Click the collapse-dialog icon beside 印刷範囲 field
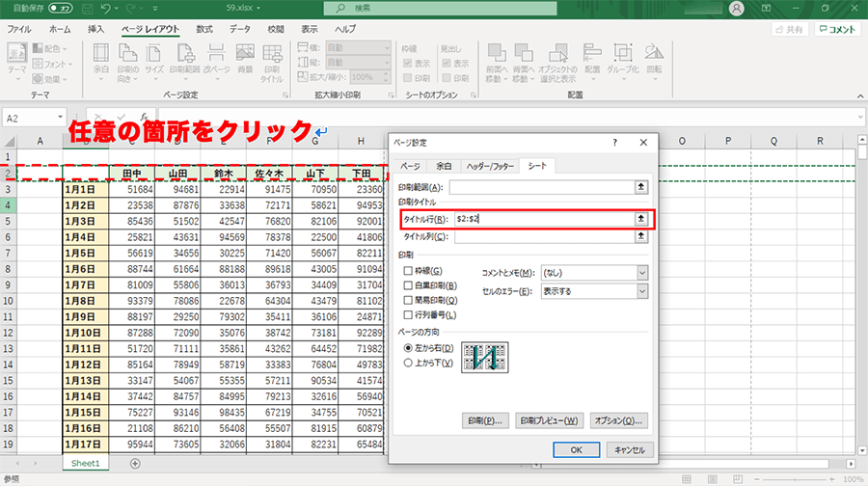The height and width of the screenshot is (486, 868). (639, 187)
